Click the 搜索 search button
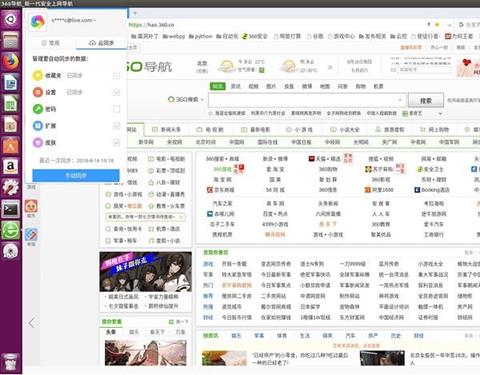Viewport: 480px width, 375px height. (426, 100)
